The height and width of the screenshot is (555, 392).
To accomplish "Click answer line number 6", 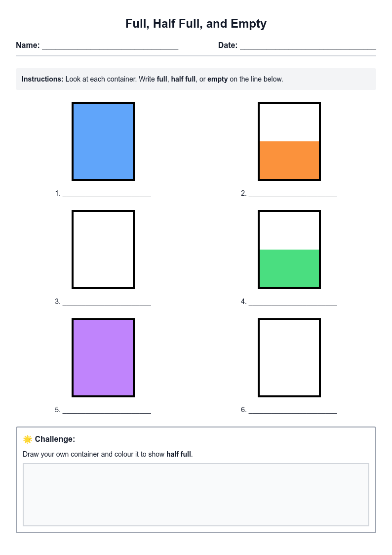I will [x=293, y=410].
